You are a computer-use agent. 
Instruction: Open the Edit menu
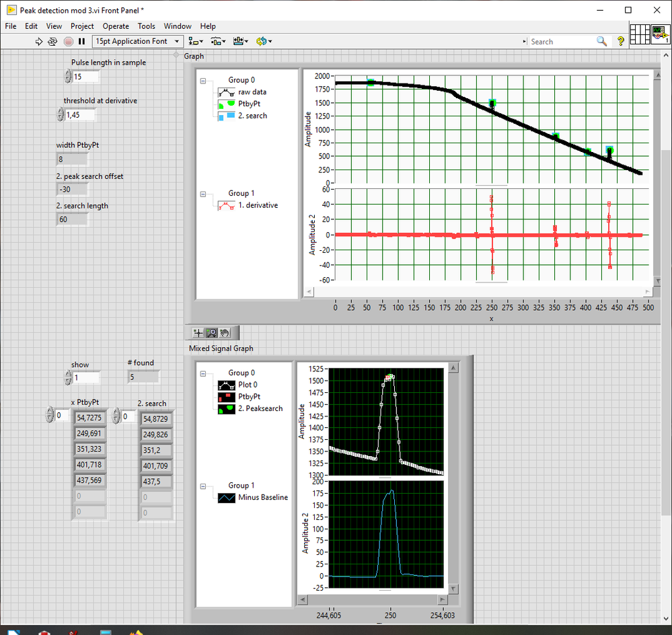[x=32, y=26]
